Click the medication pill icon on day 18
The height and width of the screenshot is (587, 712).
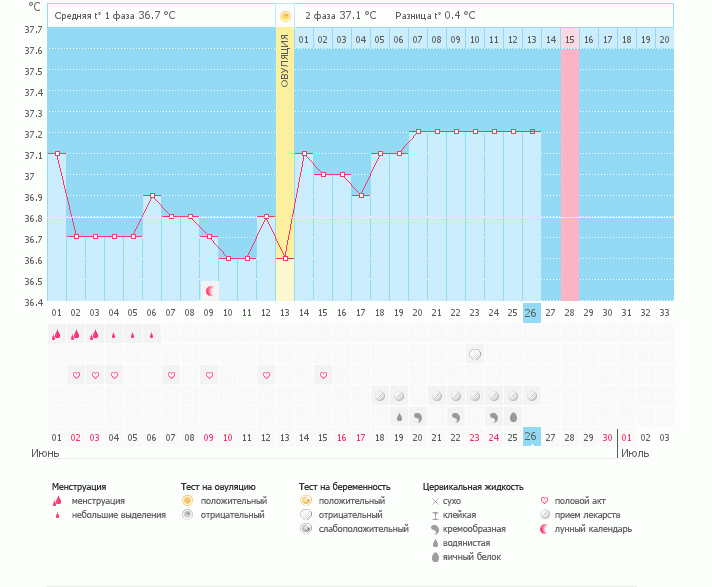click(x=380, y=396)
